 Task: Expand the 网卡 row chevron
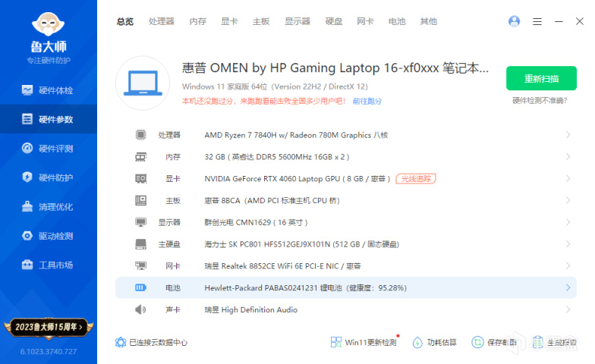[x=568, y=265]
